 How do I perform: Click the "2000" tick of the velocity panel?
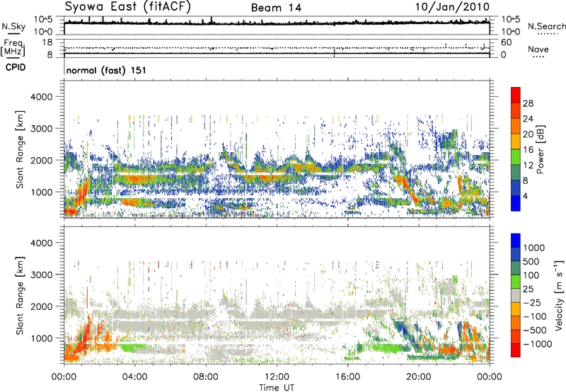click(x=41, y=306)
